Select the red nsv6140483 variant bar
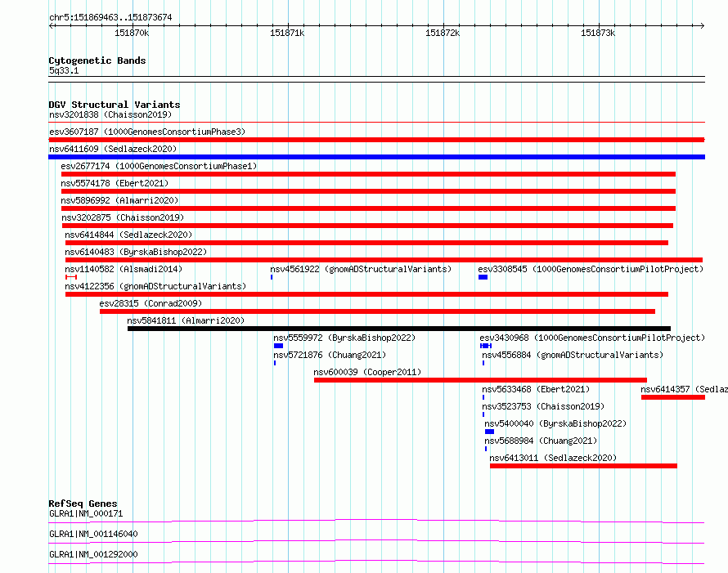 point(384,260)
